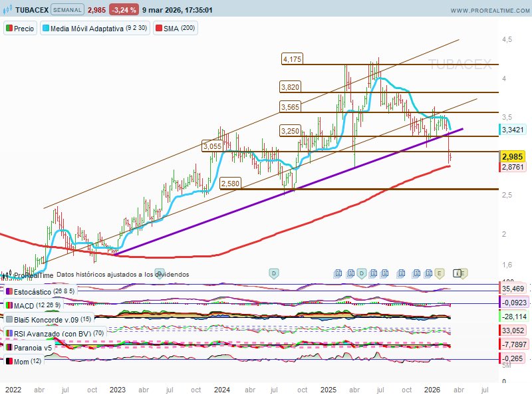This screenshot has width=532, height=399.
Task: Open the document icon immediately left of the first E marker
Action: click(x=428, y=273)
